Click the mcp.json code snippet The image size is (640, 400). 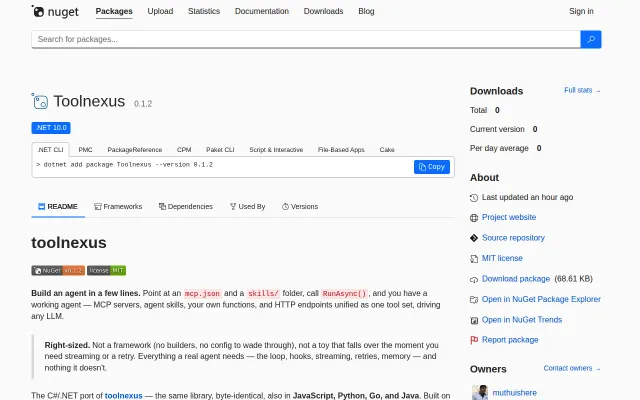coord(202,293)
